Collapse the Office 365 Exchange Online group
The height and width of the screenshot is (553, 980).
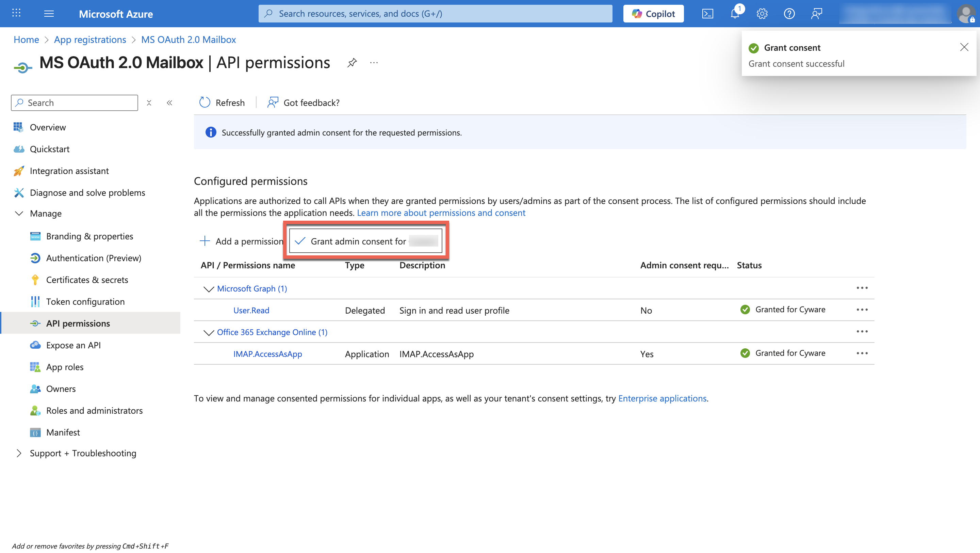coord(209,333)
